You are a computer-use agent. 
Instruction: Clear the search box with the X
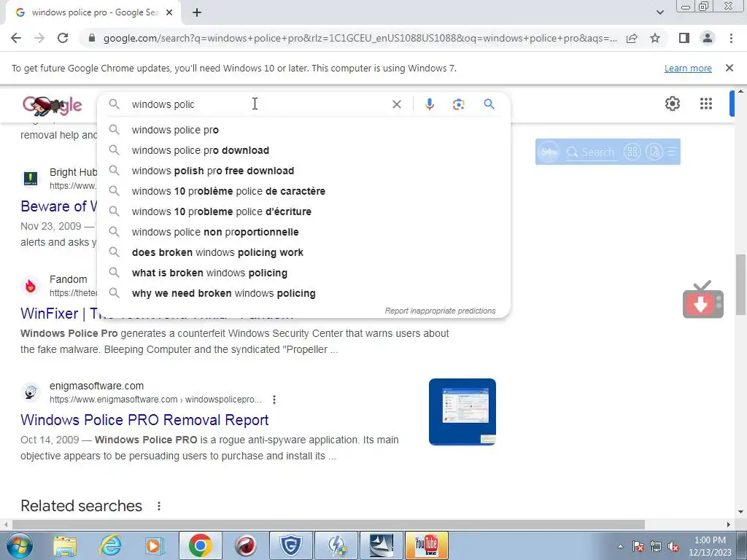396,104
